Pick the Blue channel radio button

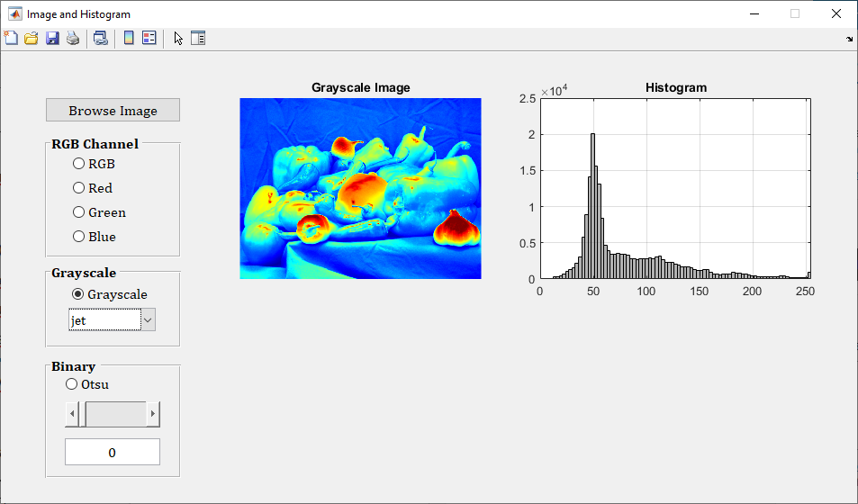(79, 237)
